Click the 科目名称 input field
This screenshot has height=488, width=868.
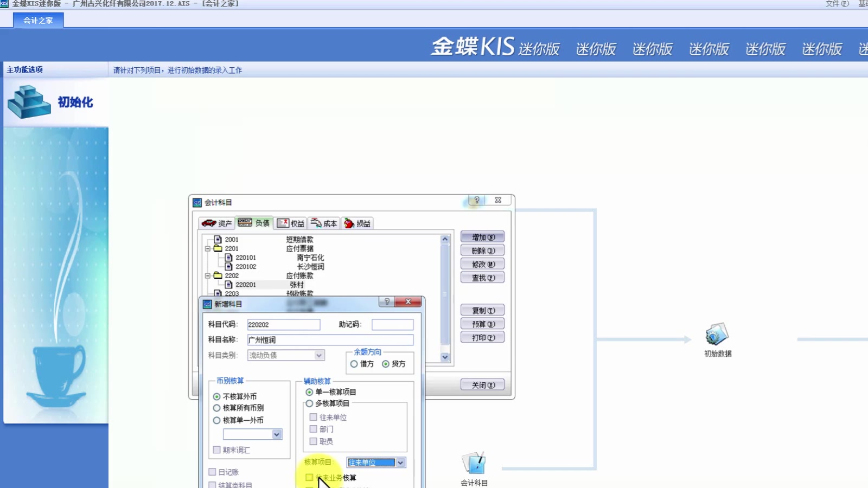click(330, 340)
